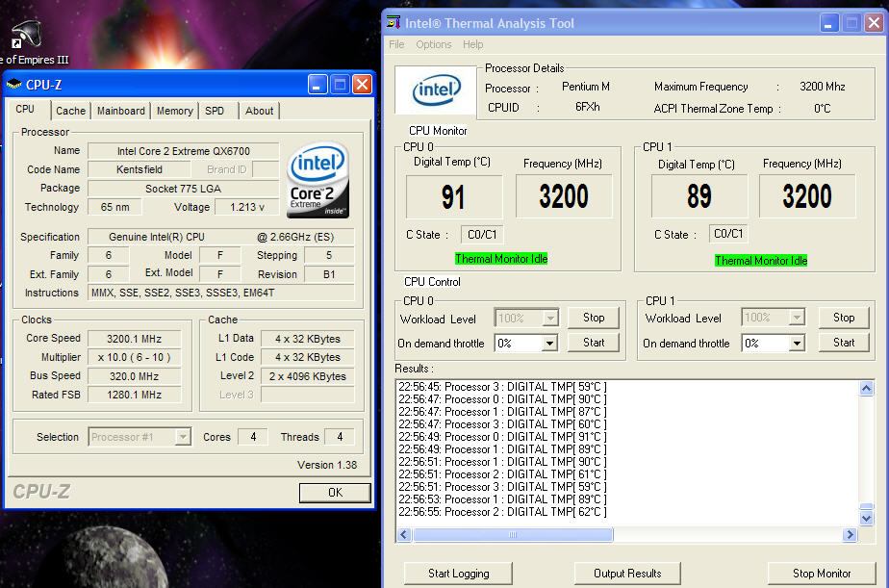This screenshot has height=588, width=889.
Task: Minimize the Intel Thermal Analysis Tool window
Action: point(829,23)
